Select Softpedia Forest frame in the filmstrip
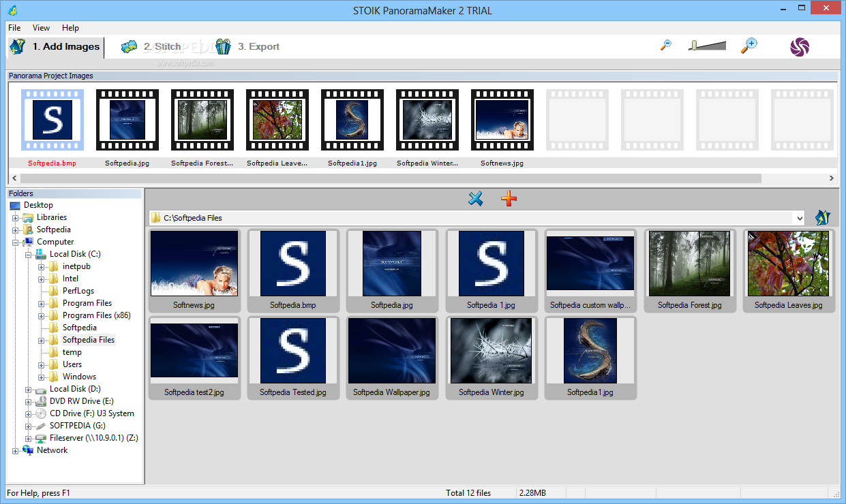The width and height of the screenshot is (846, 504). click(202, 120)
